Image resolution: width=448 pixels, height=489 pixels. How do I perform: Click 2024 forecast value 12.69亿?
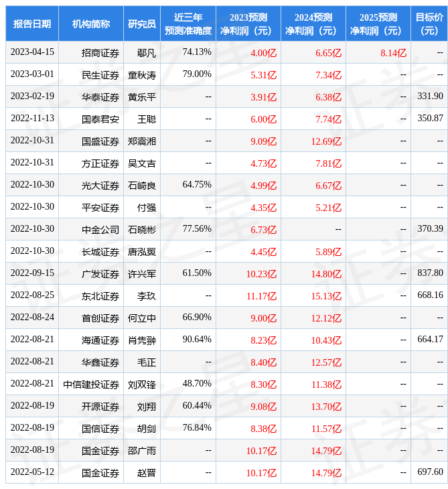click(326, 141)
